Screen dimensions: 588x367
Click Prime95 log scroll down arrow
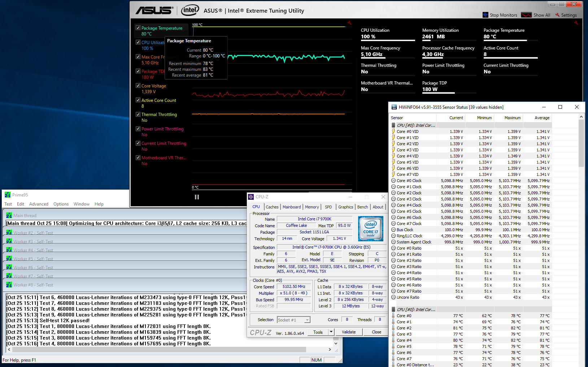[x=336, y=344]
